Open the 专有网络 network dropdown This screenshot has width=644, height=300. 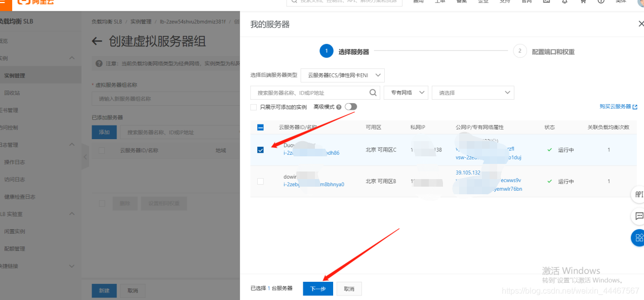click(x=406, y=93)
